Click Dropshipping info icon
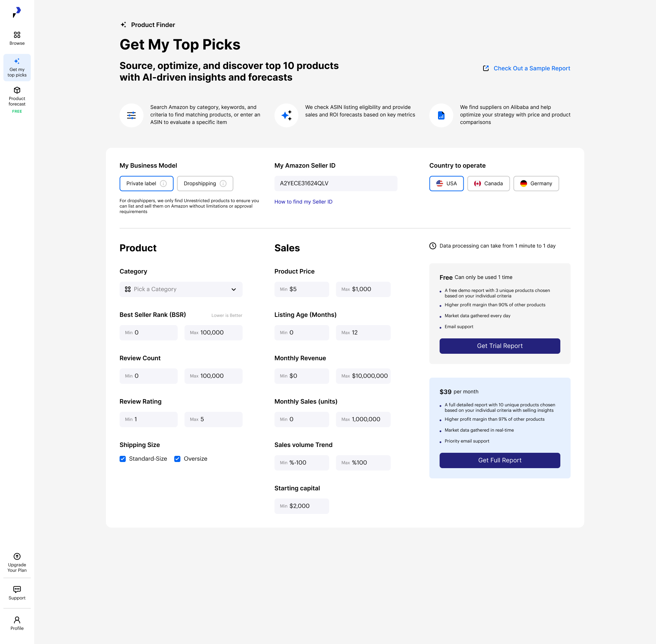Image resolution: width=656 pixels, height=644 pixels. [223, 184]
